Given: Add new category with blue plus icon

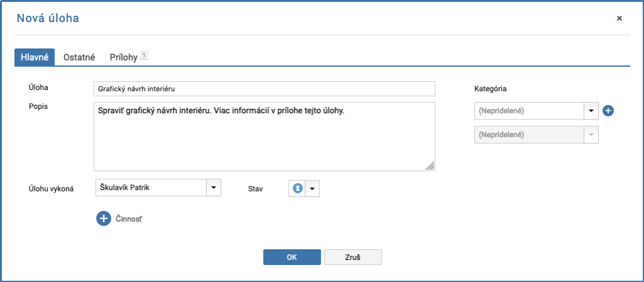Looking at the screenshot, I should [608, 111].
